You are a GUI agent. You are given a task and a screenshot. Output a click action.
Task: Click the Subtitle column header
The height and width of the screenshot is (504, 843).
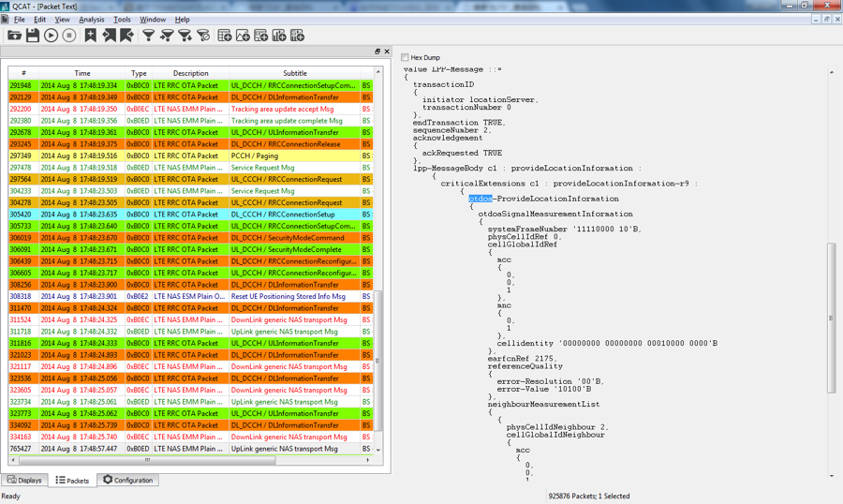pyautogui.click(x=295, y=73)
